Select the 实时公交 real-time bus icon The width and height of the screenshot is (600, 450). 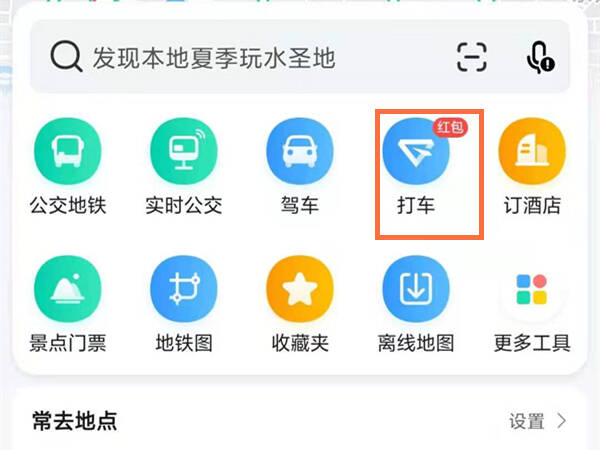tap(184, 151)
